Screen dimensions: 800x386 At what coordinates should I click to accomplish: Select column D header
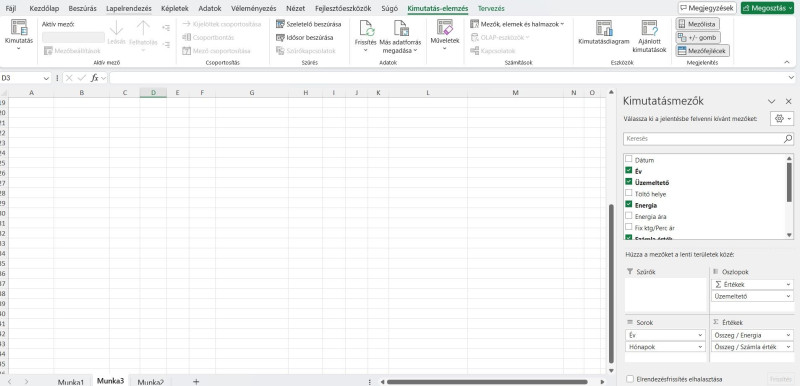[x=153, y=92]
